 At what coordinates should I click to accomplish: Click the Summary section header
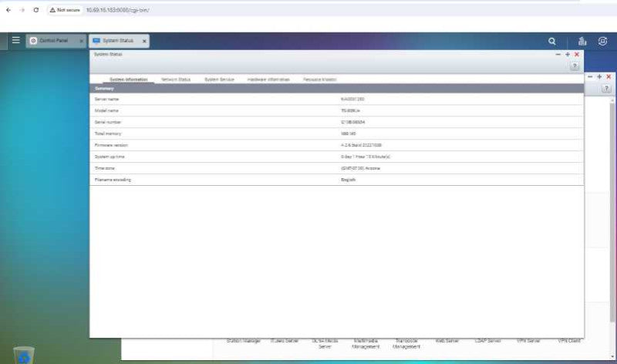click(336, 89)
